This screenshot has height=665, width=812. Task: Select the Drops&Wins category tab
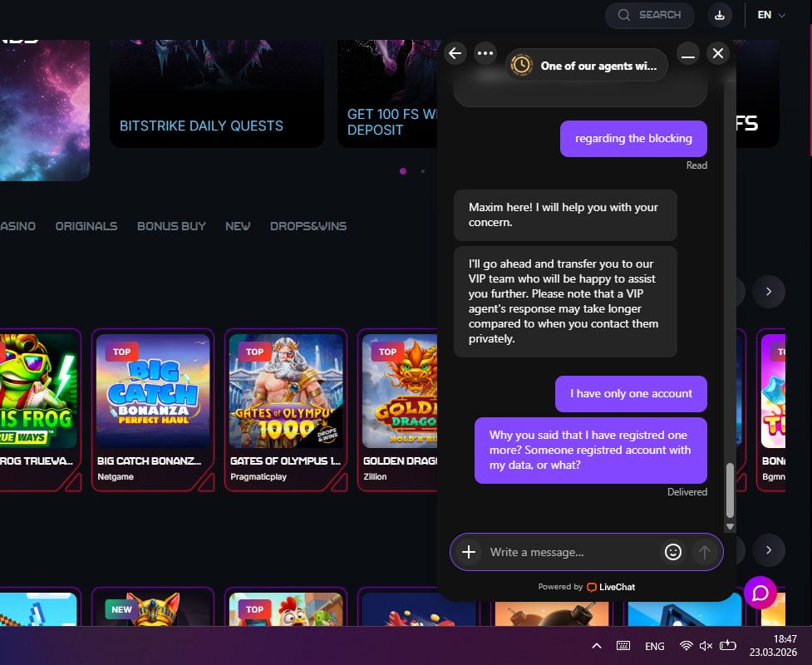coord(308,226)
